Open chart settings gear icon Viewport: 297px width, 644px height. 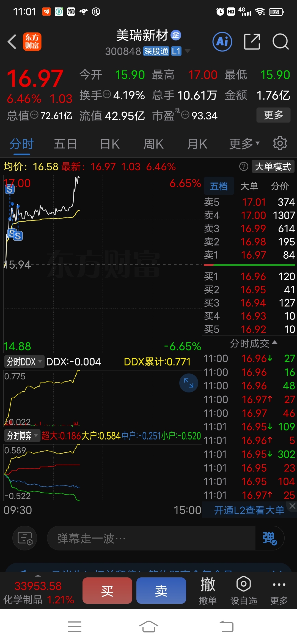pos(280,143)
